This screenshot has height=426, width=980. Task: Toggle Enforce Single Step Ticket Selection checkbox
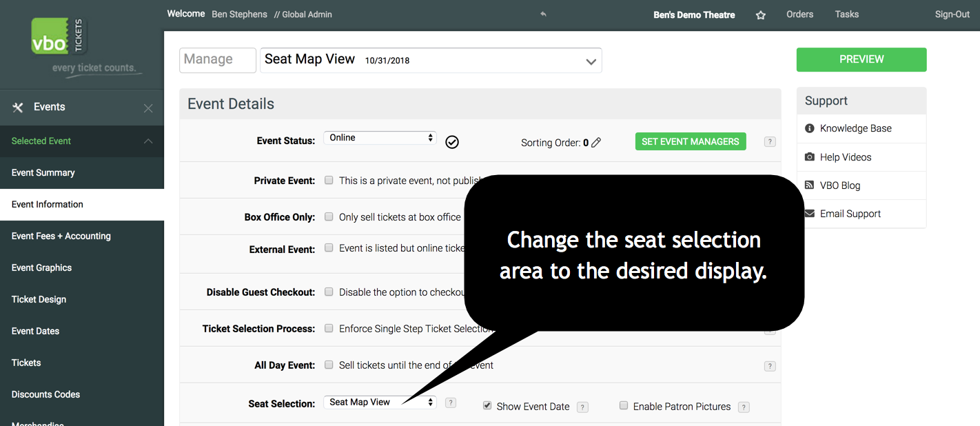pos(329,328)
